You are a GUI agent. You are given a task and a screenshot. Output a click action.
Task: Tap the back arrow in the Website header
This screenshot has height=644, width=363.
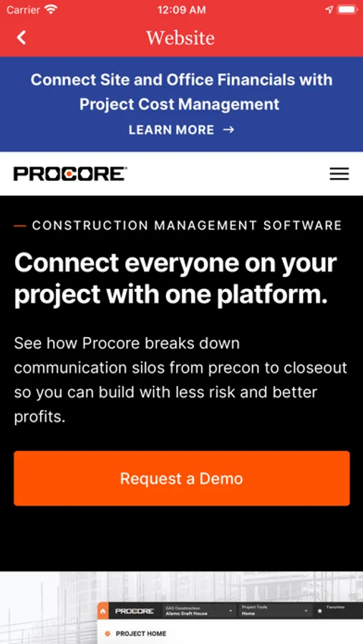point(21,37)
